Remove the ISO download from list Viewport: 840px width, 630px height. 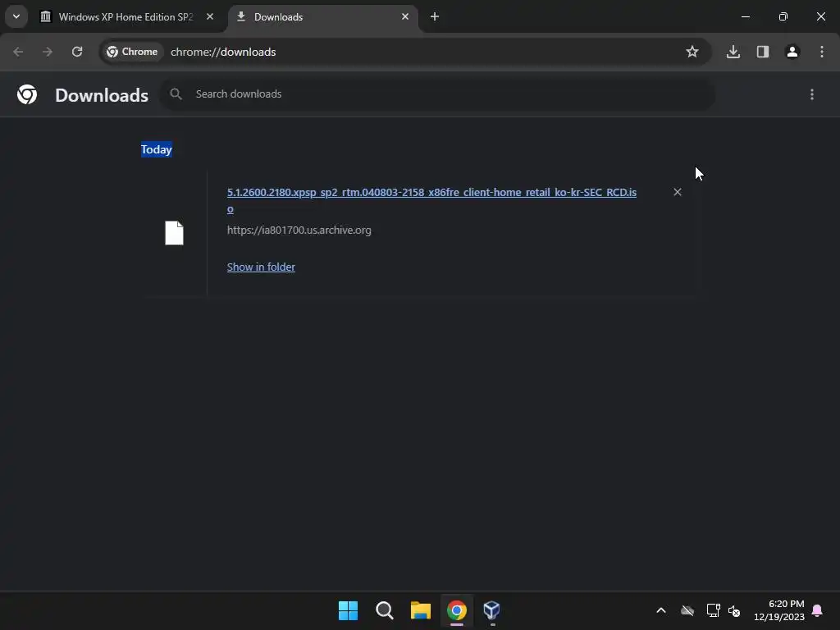click(678, 192)
